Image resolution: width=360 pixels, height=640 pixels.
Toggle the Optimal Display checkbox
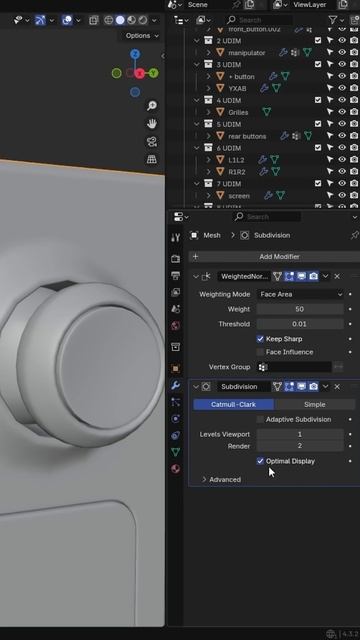pos(260,461)
